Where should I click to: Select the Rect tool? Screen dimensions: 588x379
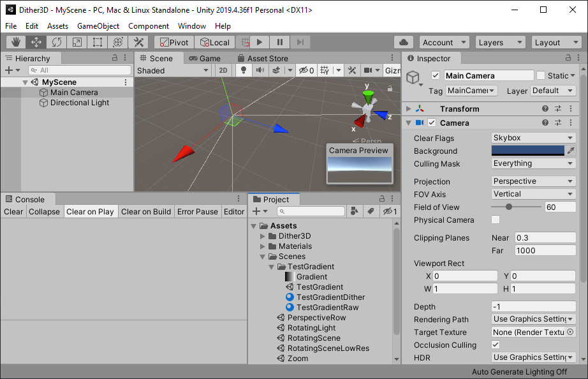pyautogui.click(x=98, y=42)
